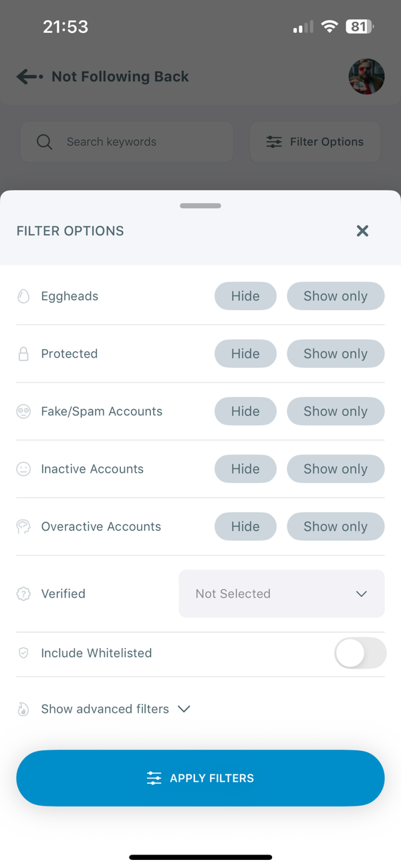Click the filter sliders icon on Apply Filters

(154, 778)
